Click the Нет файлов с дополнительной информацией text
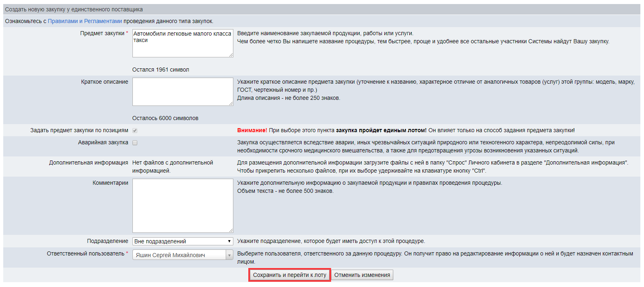Viewport: 644px width, 287px height. coord(172,167)
